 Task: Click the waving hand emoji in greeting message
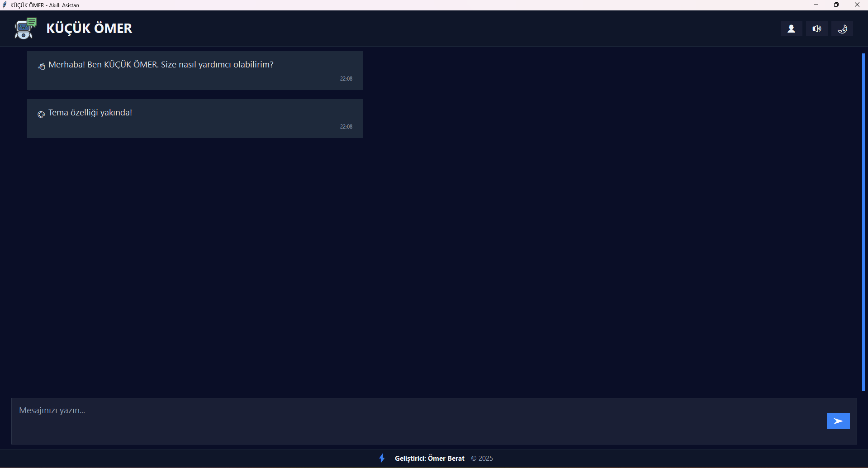pyautogui.click(x=41, y=67)
